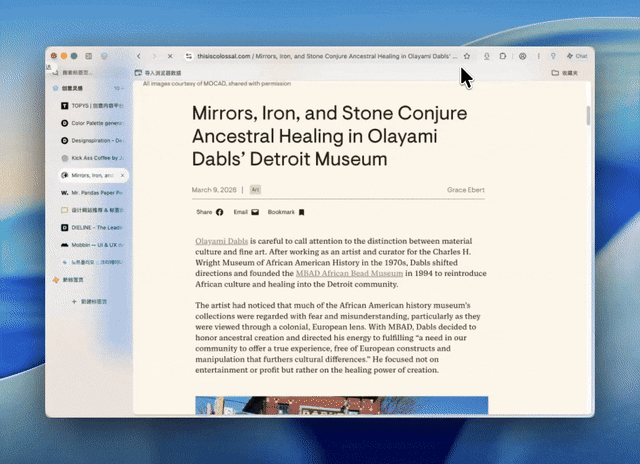
Task: Share the article via Facebook icon
Action: pyautogui.click(x=220, y=212)
